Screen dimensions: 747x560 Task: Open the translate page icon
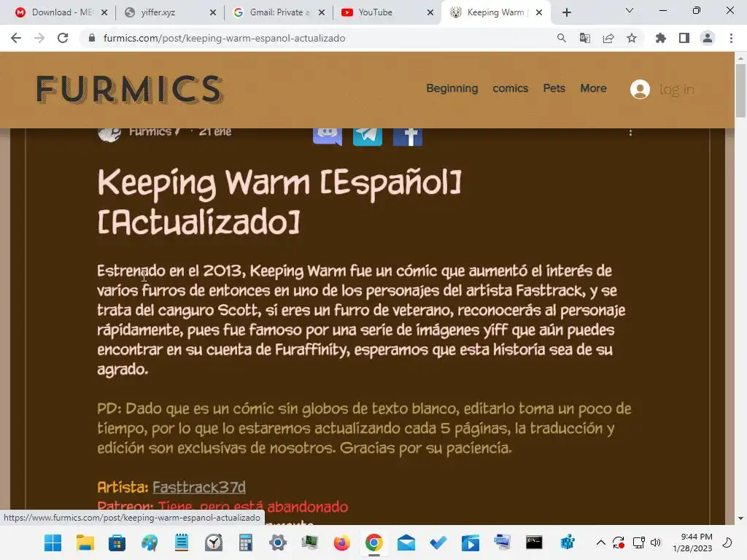584,38
